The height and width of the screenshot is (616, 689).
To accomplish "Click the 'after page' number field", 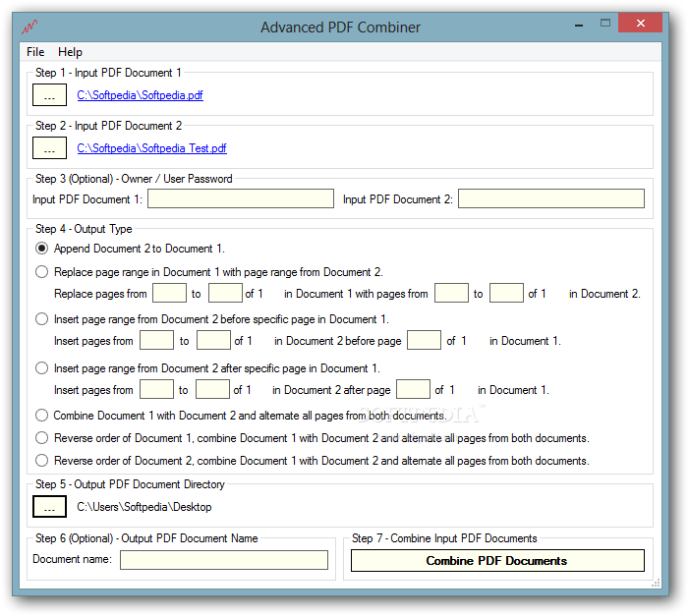I will tap(413, 389).
